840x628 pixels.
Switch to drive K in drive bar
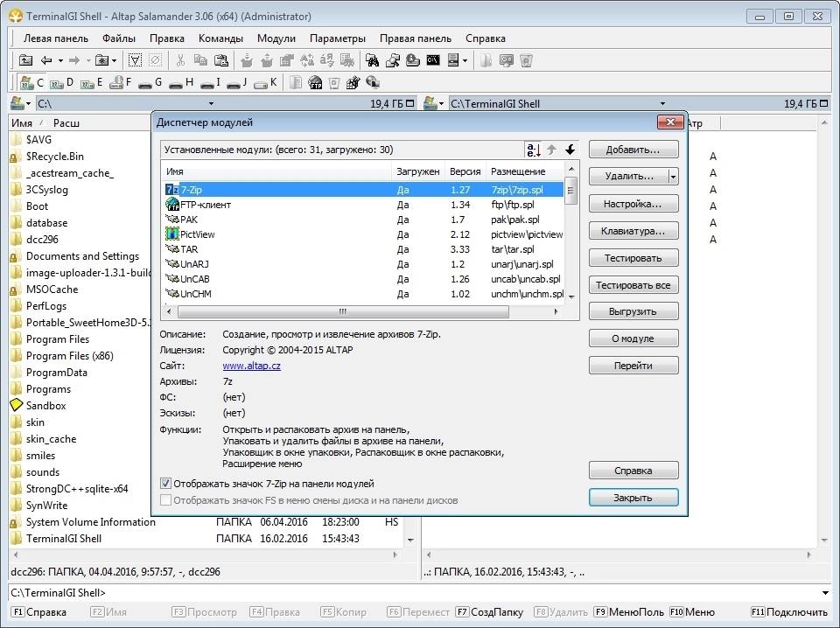pos(265,82)
